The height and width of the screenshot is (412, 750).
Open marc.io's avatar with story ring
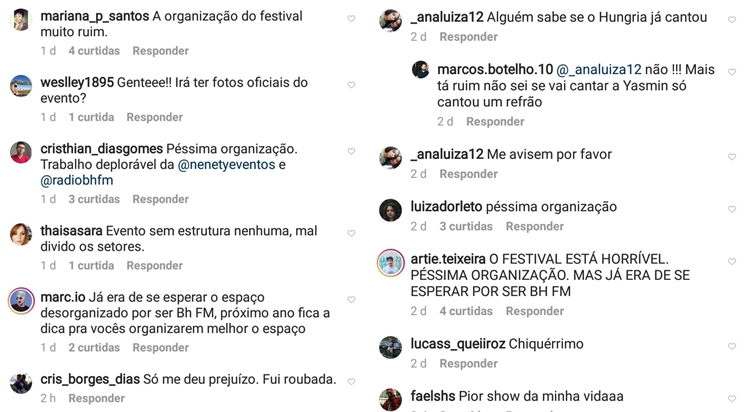21,301
